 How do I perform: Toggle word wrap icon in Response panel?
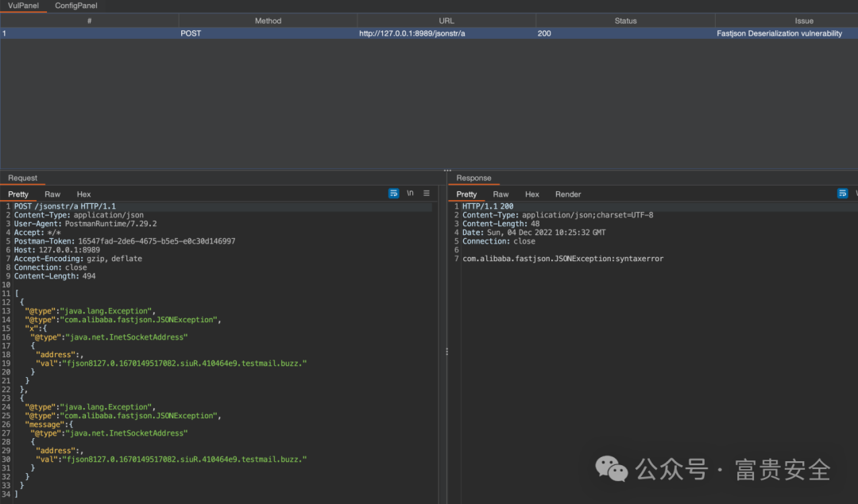(x=842, y=194)
